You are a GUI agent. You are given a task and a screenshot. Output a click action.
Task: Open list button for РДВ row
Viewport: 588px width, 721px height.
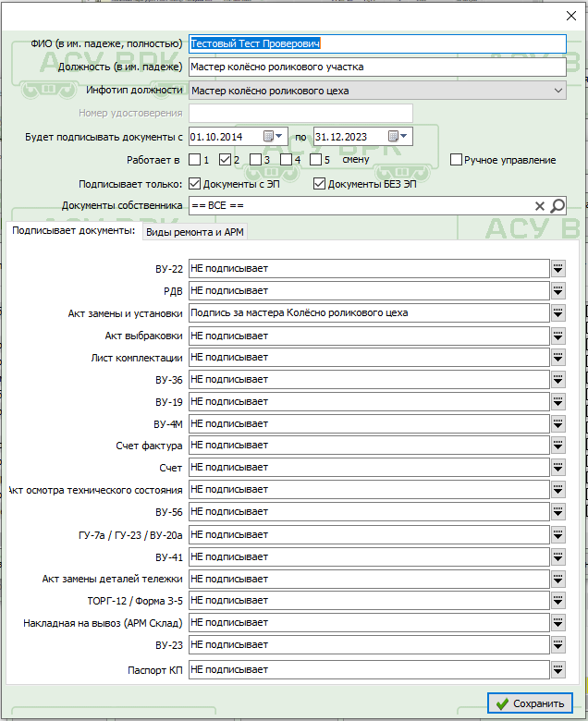[x=558, y=290]
